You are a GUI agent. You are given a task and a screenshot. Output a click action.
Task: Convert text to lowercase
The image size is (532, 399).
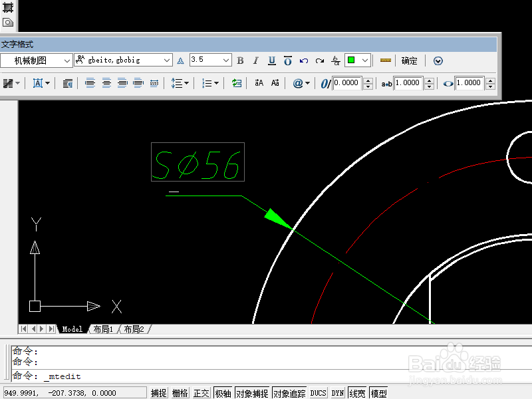click(x=275, y=83)
